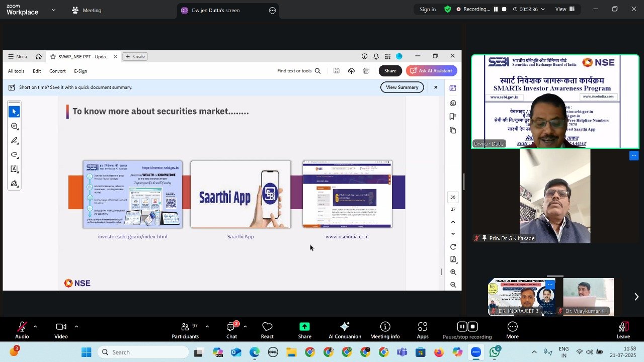The image size is (644, 362).
Task: Leave the Zoom meeting
Action: (x=623, y=330)
